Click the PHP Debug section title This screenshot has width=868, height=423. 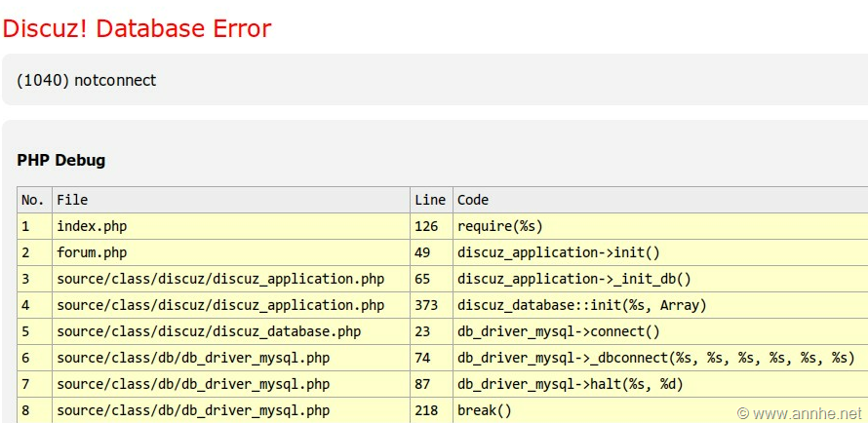tap(61, 160)
